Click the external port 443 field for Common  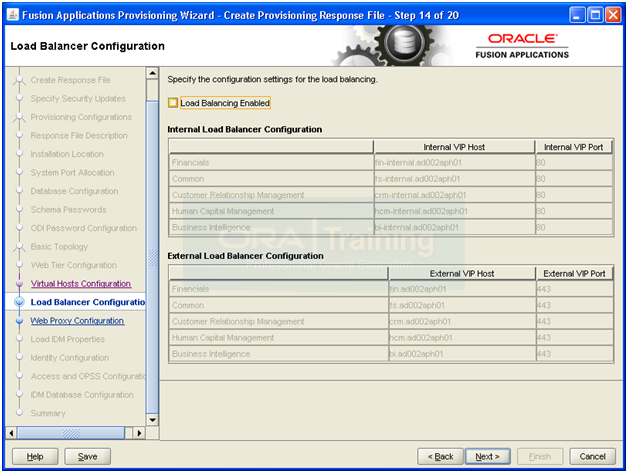pos(575,305)
